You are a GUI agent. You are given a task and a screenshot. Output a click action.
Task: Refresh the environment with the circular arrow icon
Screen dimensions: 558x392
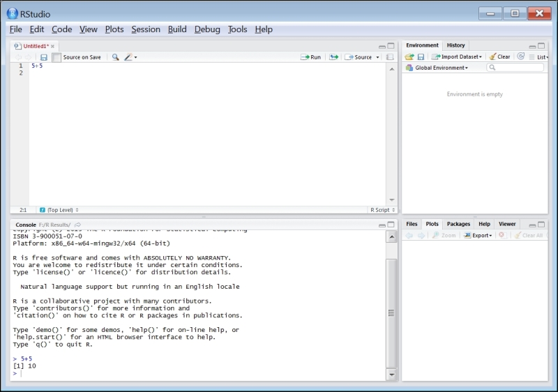[520, 56]
